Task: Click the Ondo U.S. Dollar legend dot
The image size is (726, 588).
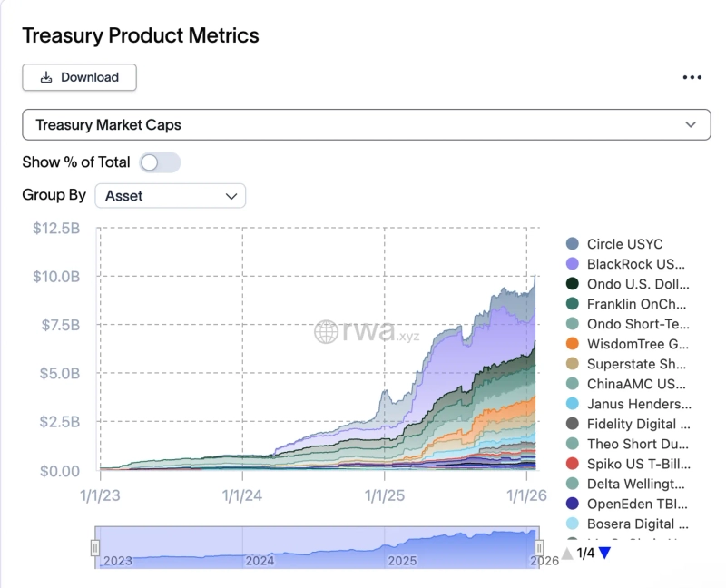Action: click(x=573, y=284)
